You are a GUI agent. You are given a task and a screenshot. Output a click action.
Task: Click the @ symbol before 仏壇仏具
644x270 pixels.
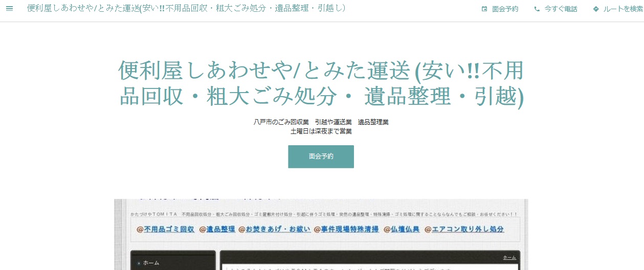(x=387, y=229)
